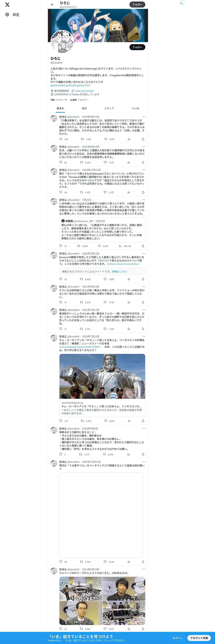View analytics of the 164.1万 views post

[120, 246]
